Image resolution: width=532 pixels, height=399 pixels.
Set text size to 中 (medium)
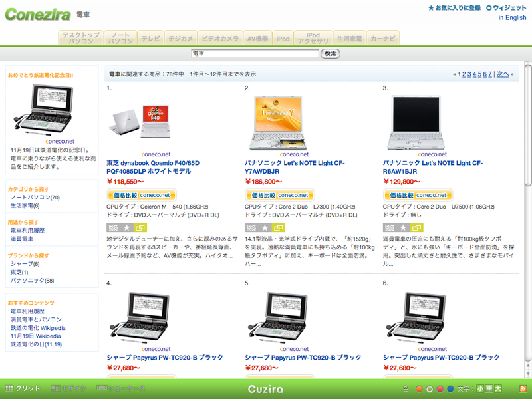click(x=489, y=389)
